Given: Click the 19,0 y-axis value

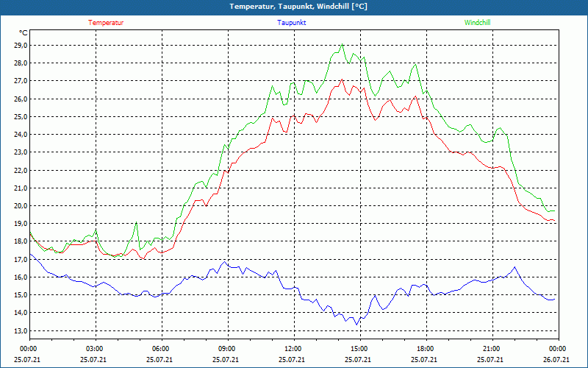Looking at the screenshot, I should pyautogui.click(x=21, y=224).
